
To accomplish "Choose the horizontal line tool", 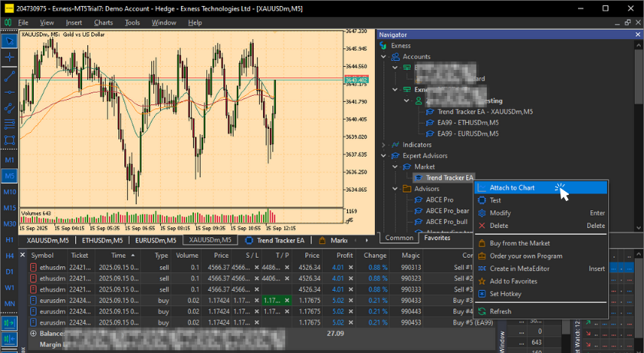I will tap(9, 92).
